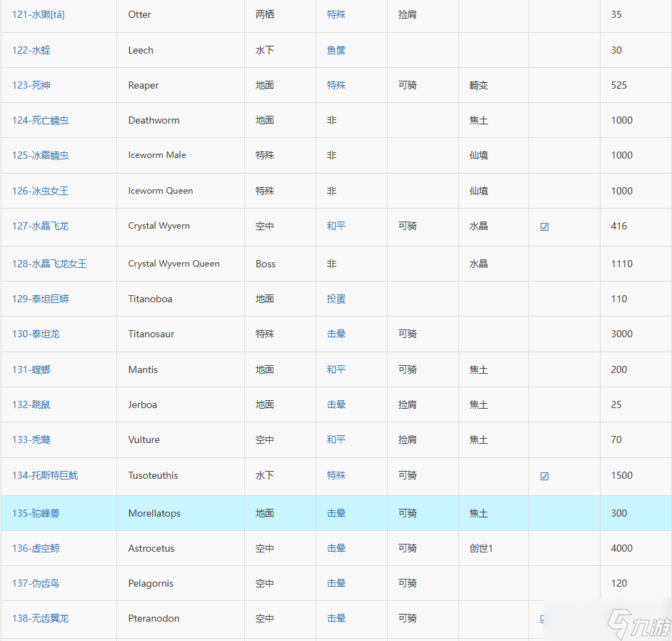Open 和平 taming link in Vulture row
This screenshot has width=672, height=641.
point(336,440)
